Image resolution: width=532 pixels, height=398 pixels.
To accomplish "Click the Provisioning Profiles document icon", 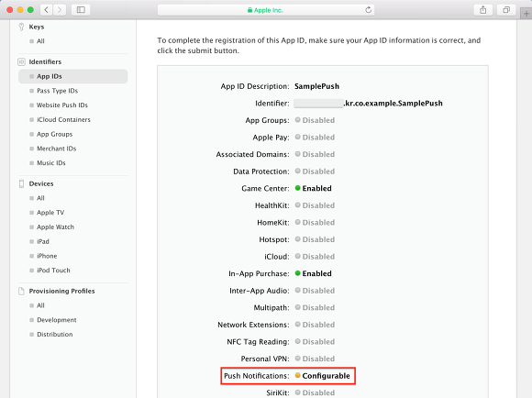I will pyautogui.click(x=21, y=291).
